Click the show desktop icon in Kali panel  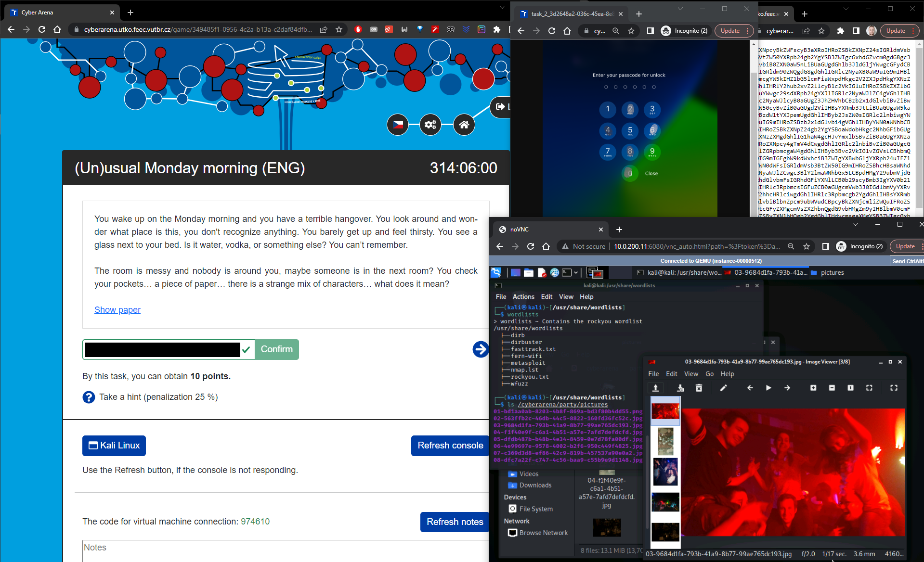coord(515,273)
